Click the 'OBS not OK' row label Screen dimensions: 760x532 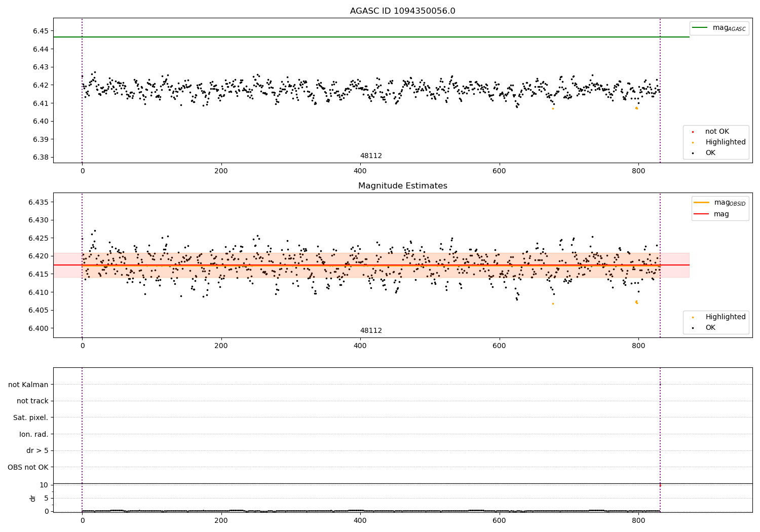tap(28, 467)
